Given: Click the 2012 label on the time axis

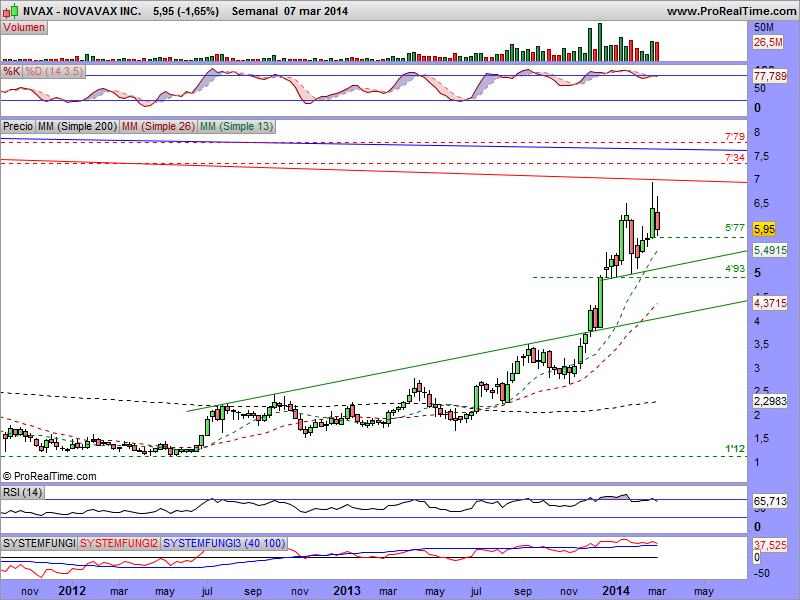Looking at the screenshot, I should coord(71,591).
